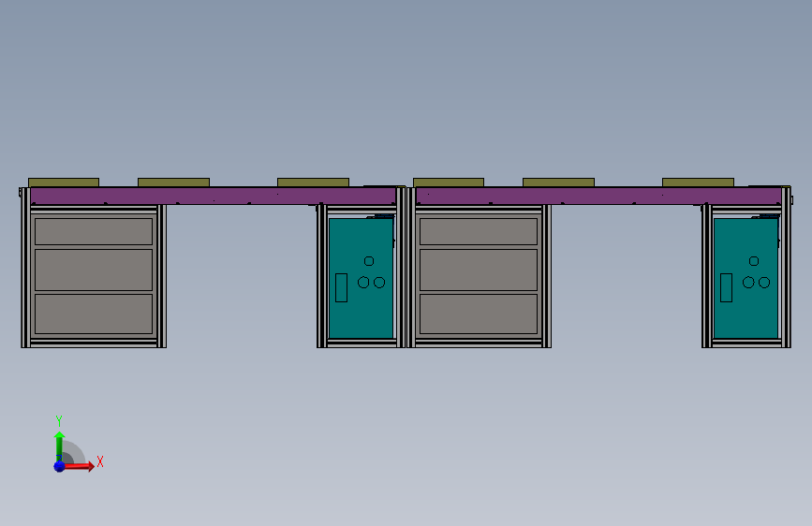812x526 pixels.
Task: Select the right purple countertop
Action: tap(598, 196)
